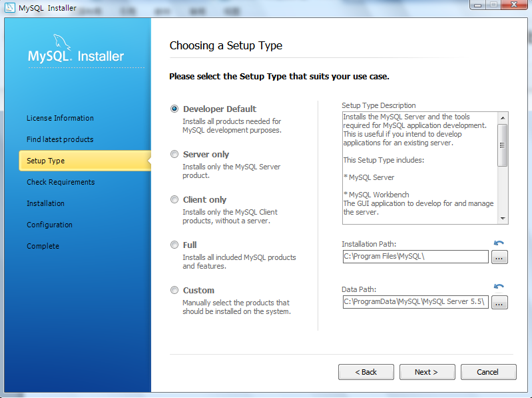Viewport: 532px width, 398px height.
Task: Open the Complete sidebar step
Action: click(43, 246)
